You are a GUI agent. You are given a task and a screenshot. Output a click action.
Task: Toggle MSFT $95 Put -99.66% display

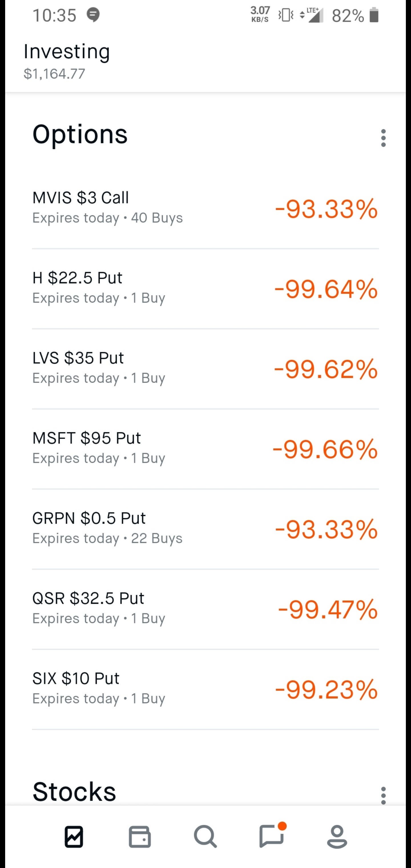tap(325, 449)
